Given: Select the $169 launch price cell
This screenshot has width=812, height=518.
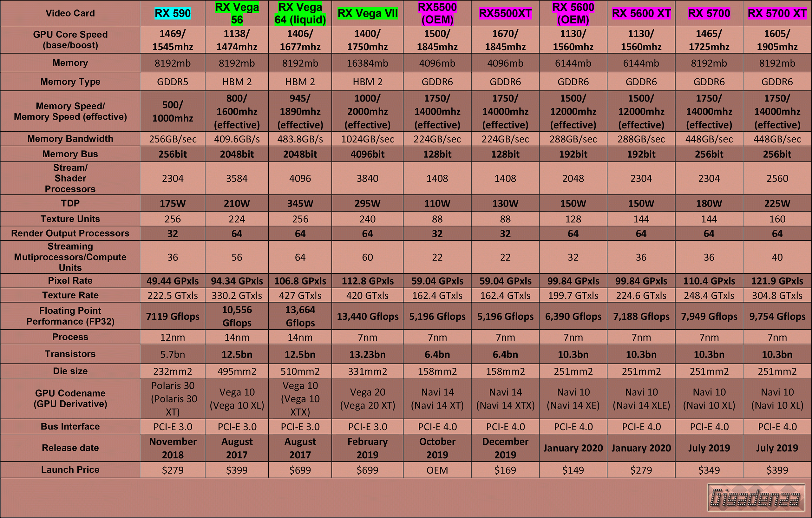Looking at the screenshot, I should [505, 470].
